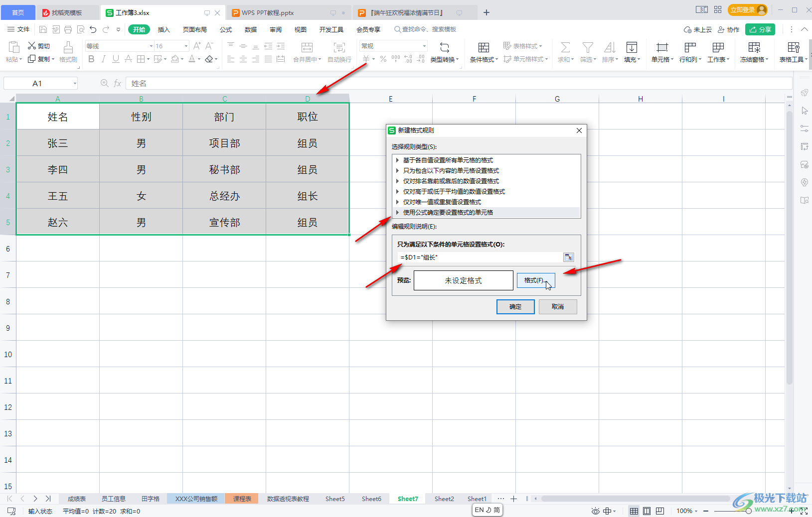Click range selector icon in formula box
The height and width of the screenshot is (517, 812).
tap(569, 257)
